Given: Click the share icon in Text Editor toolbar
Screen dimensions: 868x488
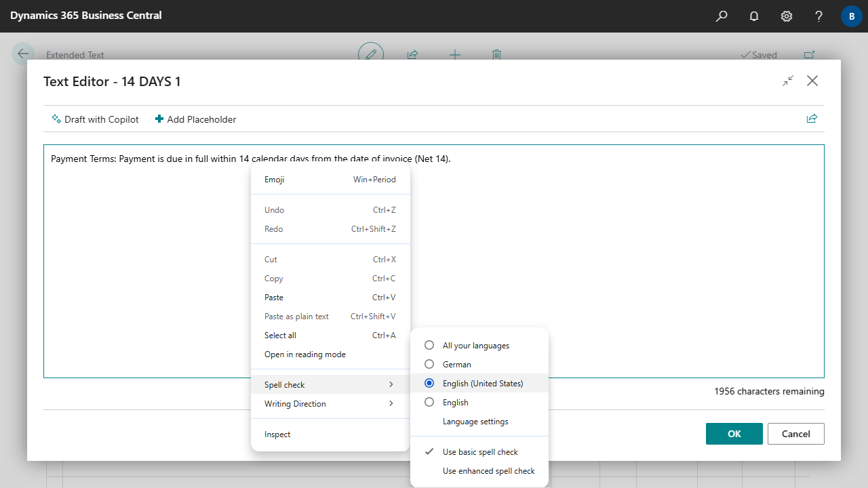Looking at the screenshot, I should (812, 119).
